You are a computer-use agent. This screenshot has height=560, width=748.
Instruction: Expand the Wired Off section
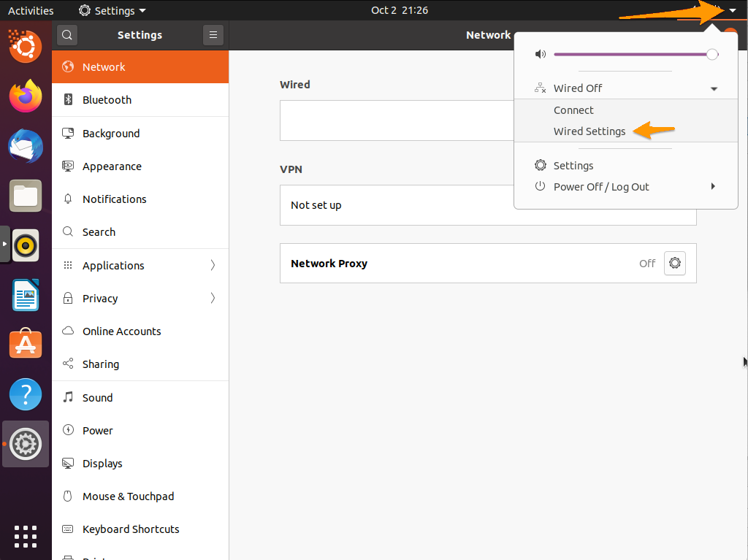[714, 88]
